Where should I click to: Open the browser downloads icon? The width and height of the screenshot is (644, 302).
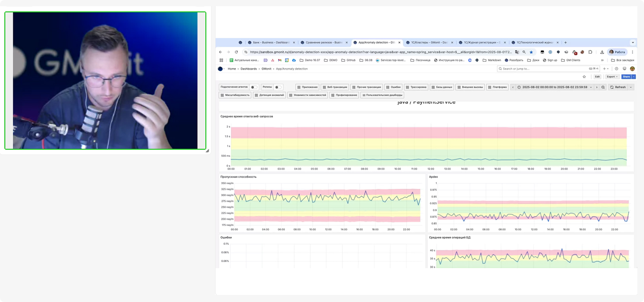[x=602, y=52]
